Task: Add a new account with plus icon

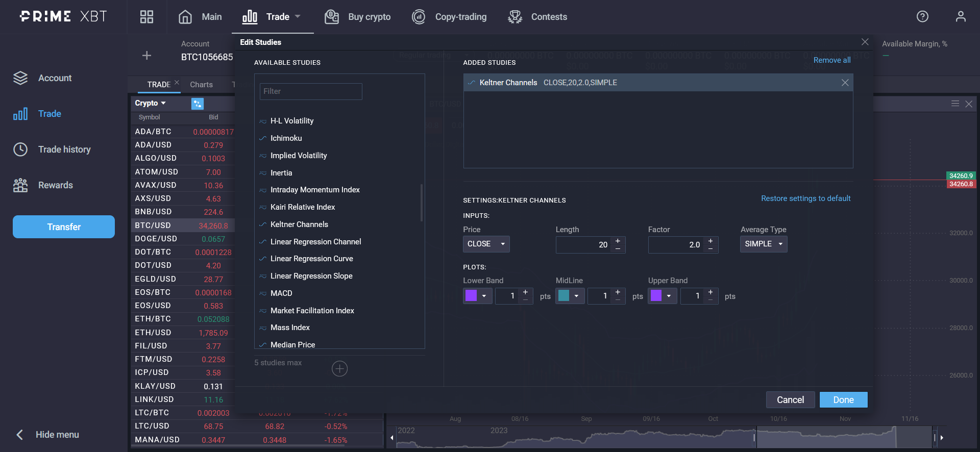Action: point(146,55)
